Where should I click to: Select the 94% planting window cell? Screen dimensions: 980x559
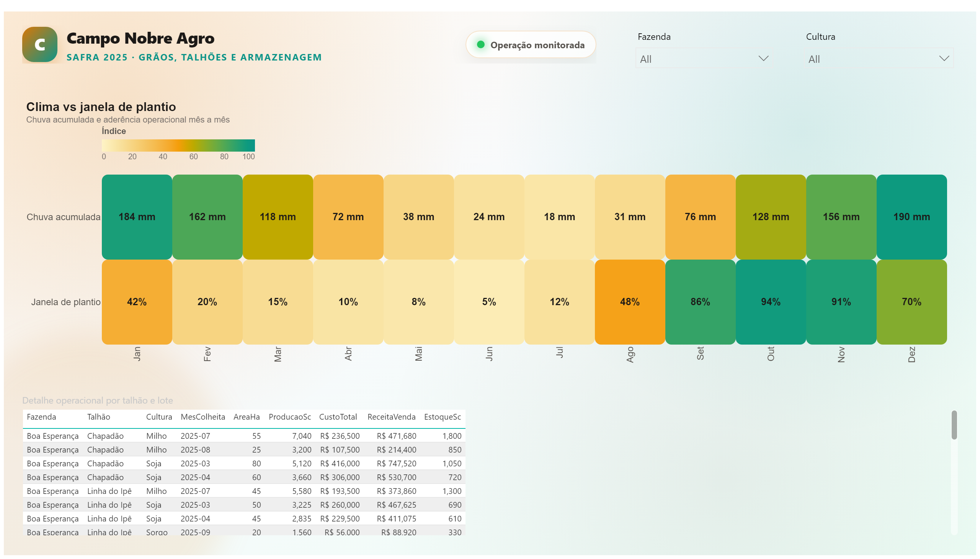tap(771, 302)
